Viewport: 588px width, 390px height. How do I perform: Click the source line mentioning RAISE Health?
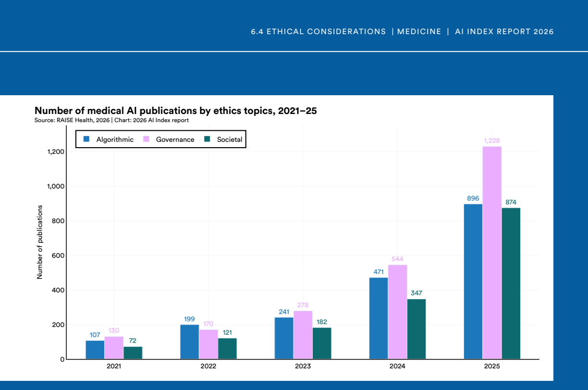tap(111, 120)
